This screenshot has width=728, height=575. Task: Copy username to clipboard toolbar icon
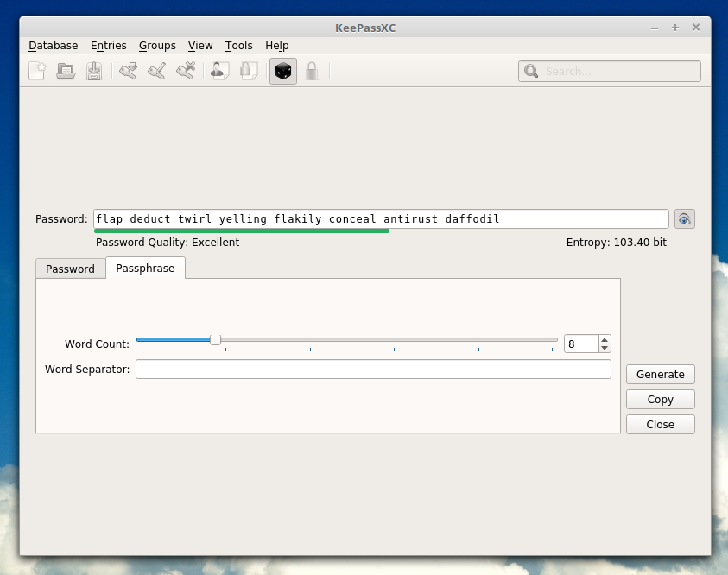(x=219, y=71)
